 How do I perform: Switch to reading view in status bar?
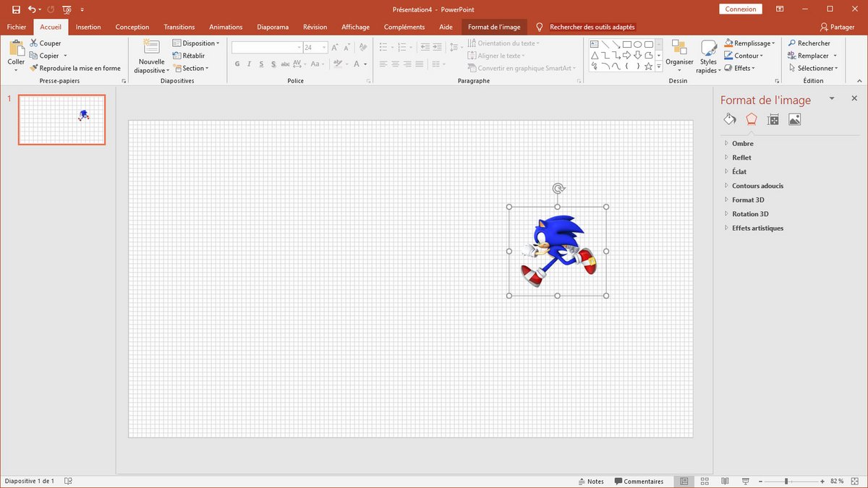pos(725,481)
